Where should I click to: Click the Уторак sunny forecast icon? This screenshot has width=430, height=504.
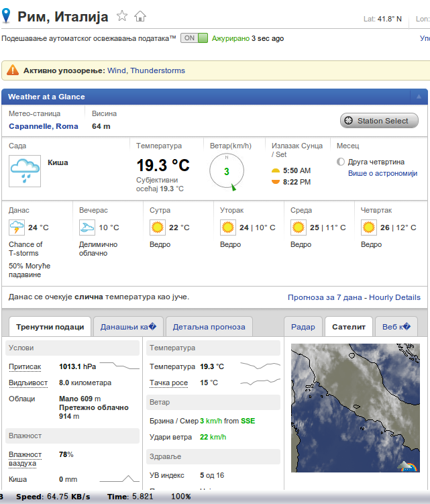[x=228, y=228]
